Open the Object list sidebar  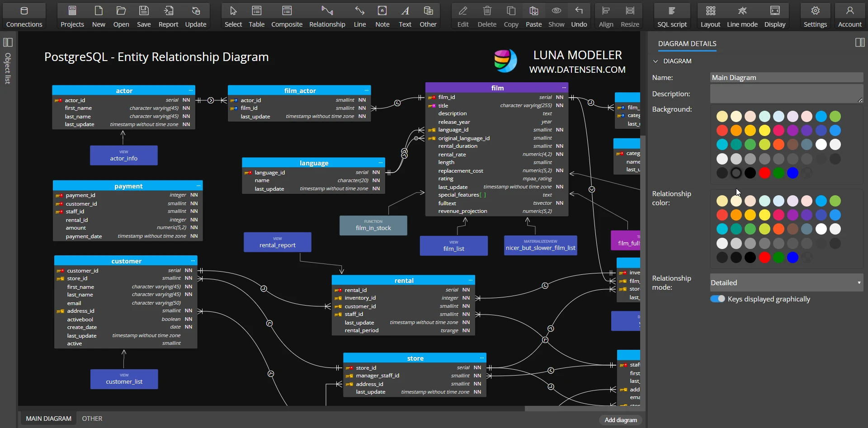click(x=8, y=42)
